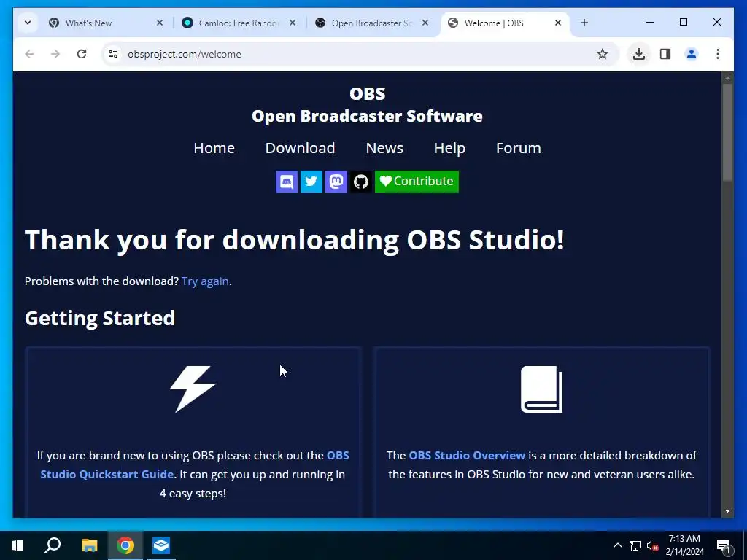This screenshot has width=747, height=560.
Task: Click the scrollbar up arrow
Action: click(727, 77)
